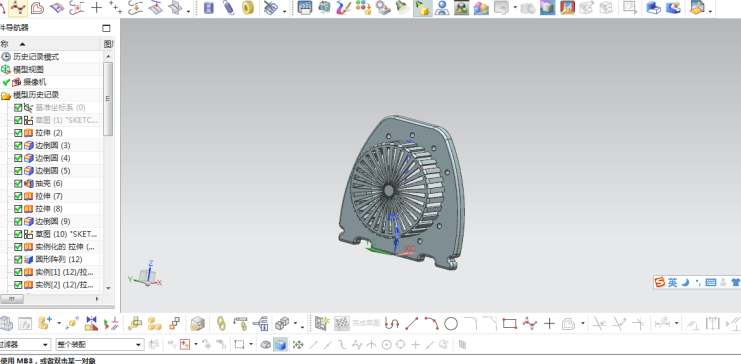
Task: Open the paintbrush visualization icon
Action: pos(344,8)
